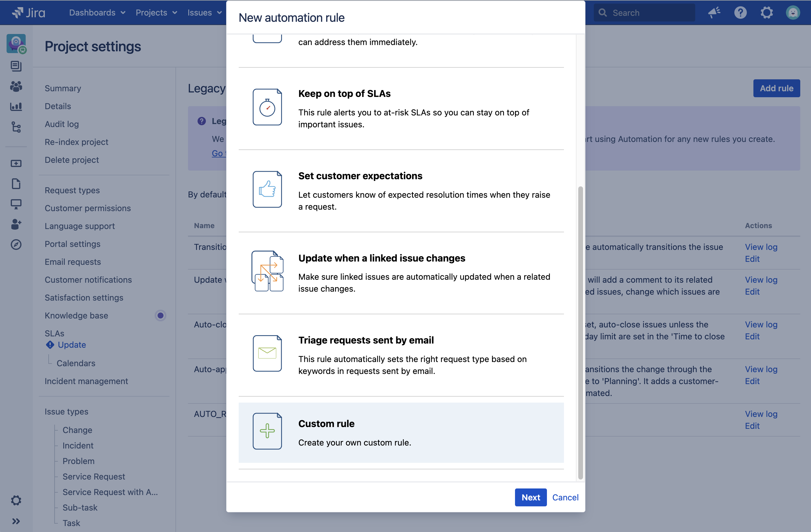Open Customer notifications settings

pos(88,280)
